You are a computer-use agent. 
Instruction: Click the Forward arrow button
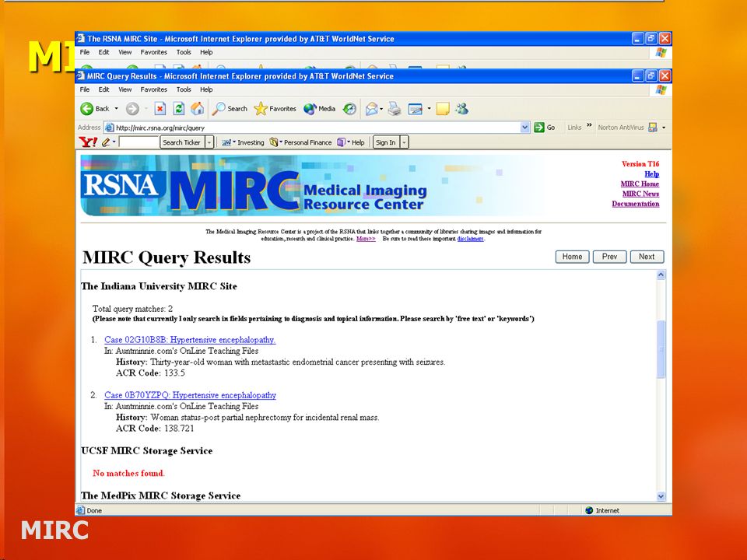coord(132,109)
